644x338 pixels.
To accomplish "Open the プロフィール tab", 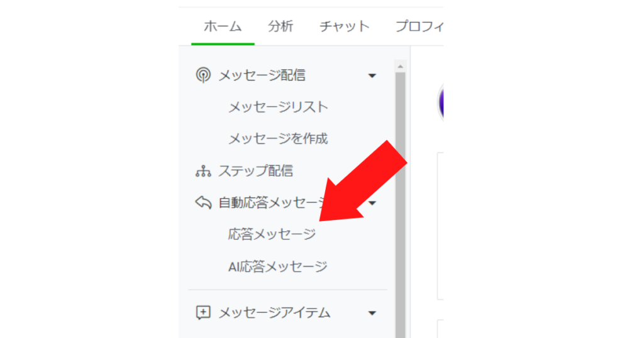I will [x=419, y=26].
